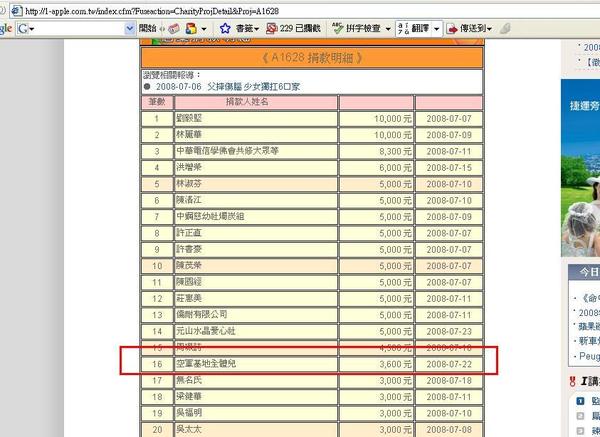Screen dimensions: 600x437
Task: Click the 開始 search button
Action: pos(147,28)
